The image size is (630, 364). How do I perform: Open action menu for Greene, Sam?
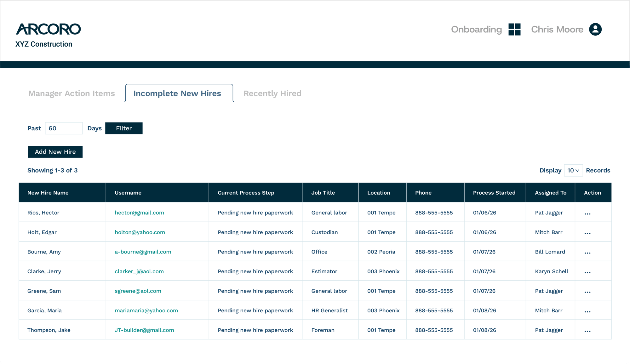587,292
